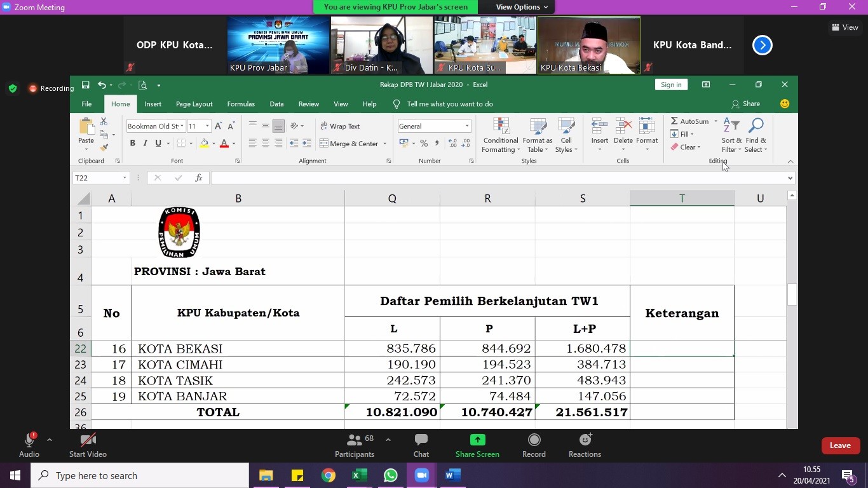Open WhatsApp from the Windows taskbar

[x=390, y=475]
